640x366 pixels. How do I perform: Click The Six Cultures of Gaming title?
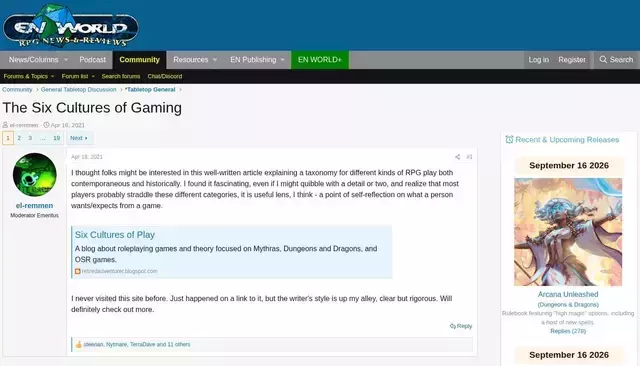pos(92,108)
